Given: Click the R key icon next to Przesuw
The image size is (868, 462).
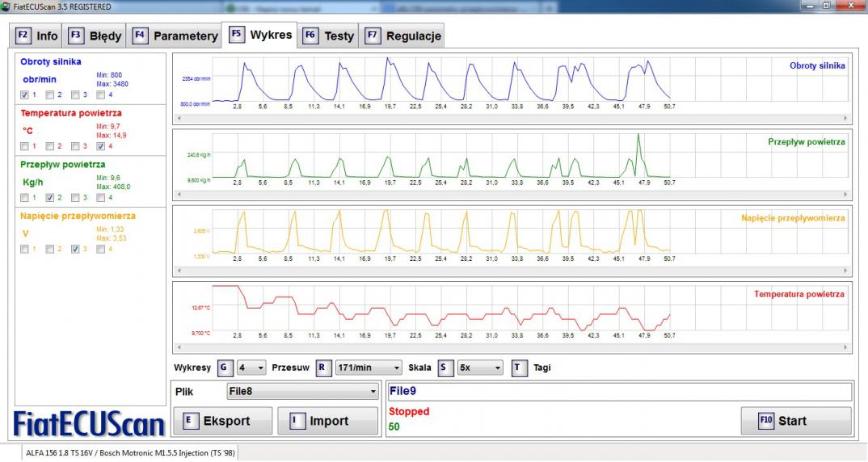Looking at the screenshot, I should pyautogui.click(x=323, y=367).
